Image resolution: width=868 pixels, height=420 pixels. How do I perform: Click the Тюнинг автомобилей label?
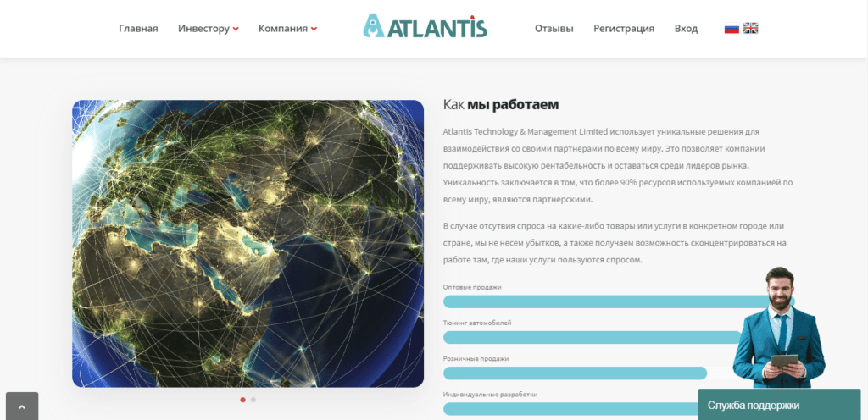pos(477,323)
